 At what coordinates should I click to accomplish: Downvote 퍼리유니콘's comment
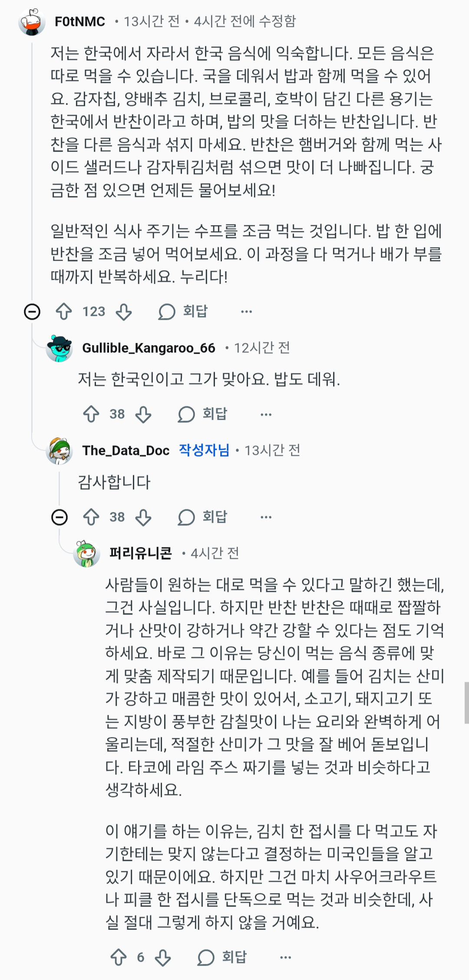(x=163, y=957)
